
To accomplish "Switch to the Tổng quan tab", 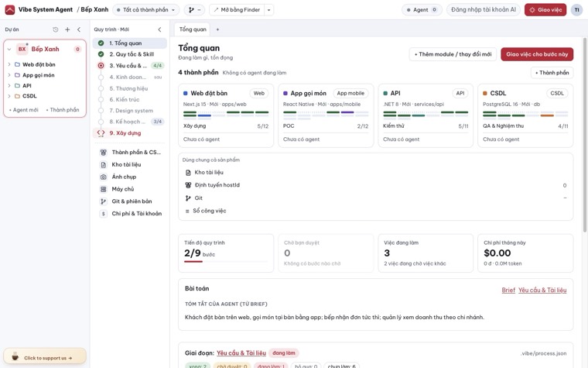I will coord(193,29).
